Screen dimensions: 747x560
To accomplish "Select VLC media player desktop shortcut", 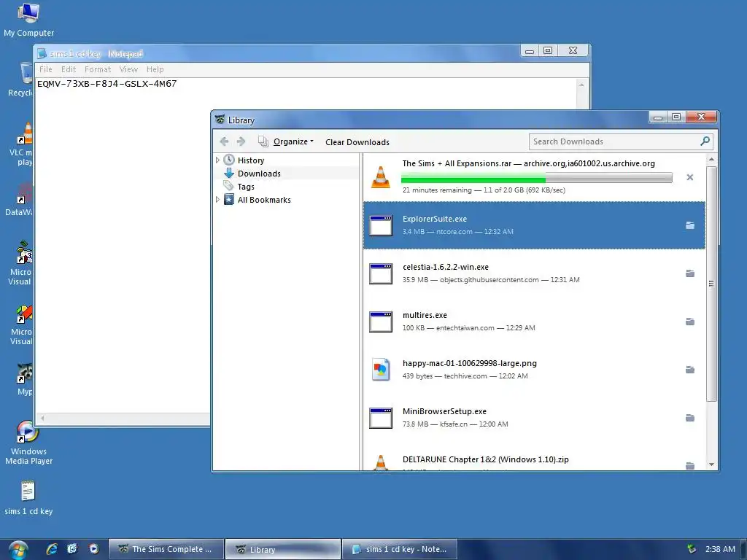I will (22, 144).
